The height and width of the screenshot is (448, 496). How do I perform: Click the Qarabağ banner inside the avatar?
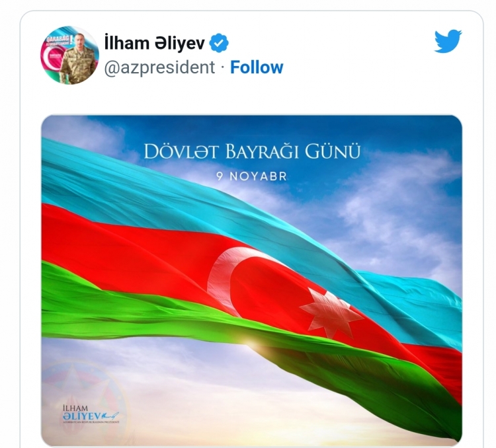(x=60, y=40)
